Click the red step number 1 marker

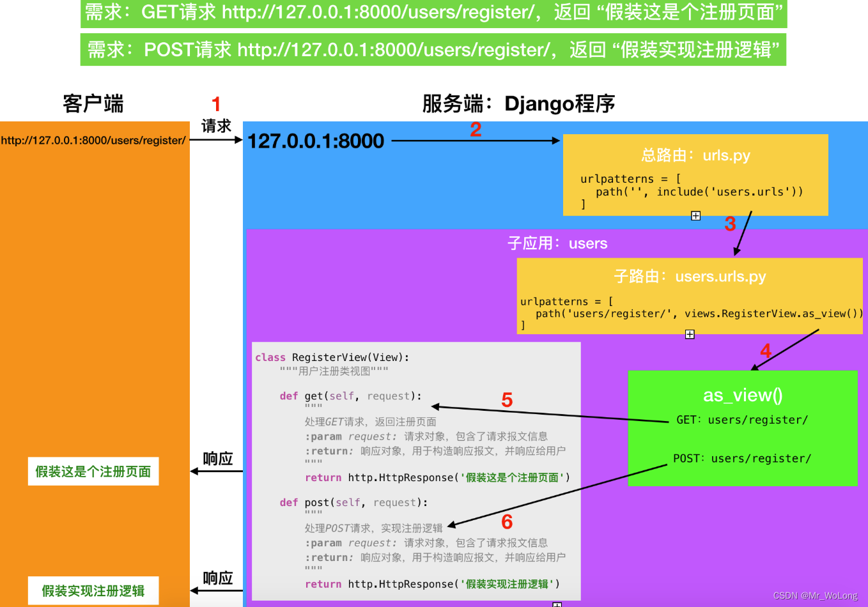tap(217, 104)
